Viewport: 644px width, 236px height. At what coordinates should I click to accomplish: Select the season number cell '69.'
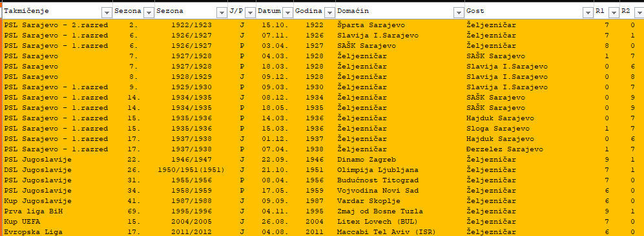click(134, 211)
